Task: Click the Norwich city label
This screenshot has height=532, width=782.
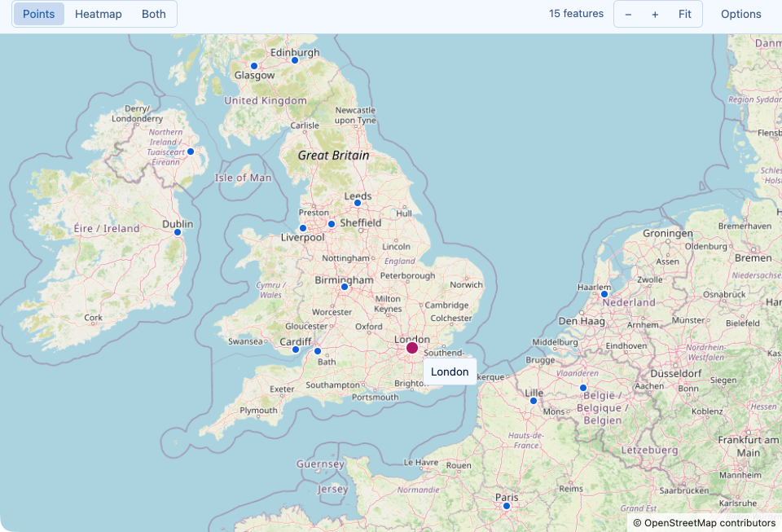Action: [x=466, y=284]
